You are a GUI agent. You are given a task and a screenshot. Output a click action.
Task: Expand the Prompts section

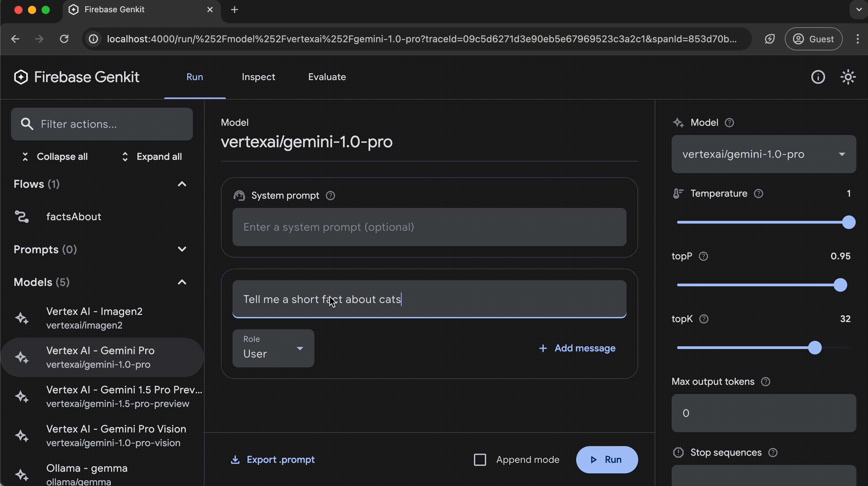pos(182,249)
